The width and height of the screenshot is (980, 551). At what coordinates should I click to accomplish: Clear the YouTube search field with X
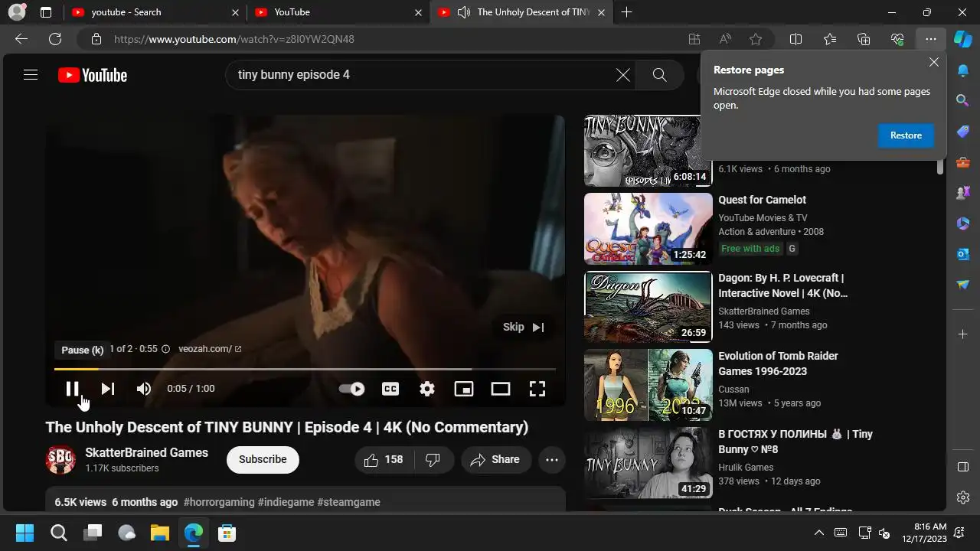pos(623,75)
